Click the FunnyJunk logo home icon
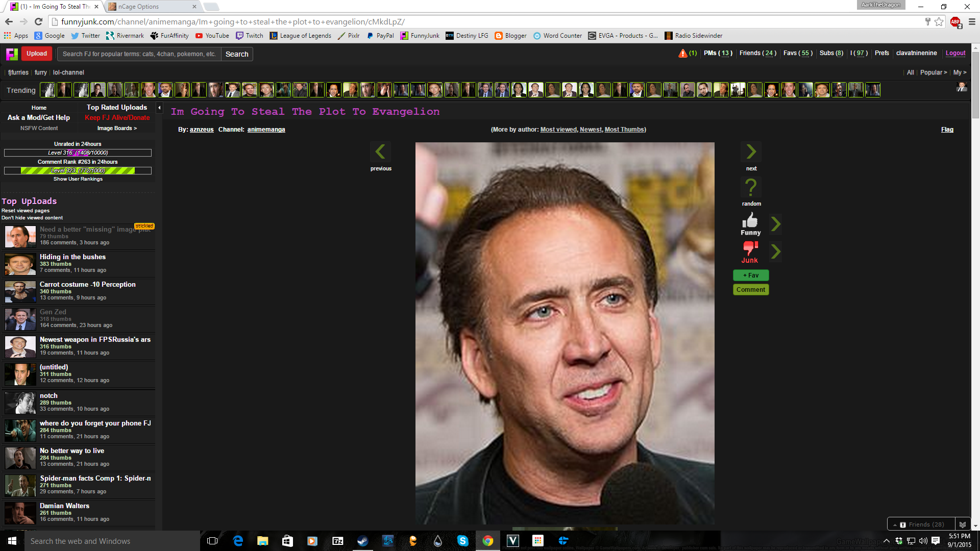 coord(12,54)
